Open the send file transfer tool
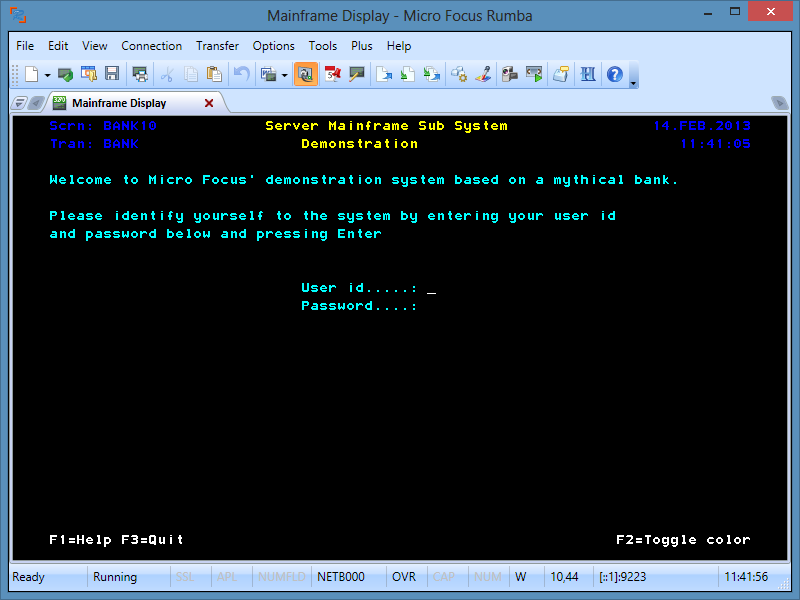Image resolution: width=800 pixels, height=600 pixels. (x=384, y=74)
